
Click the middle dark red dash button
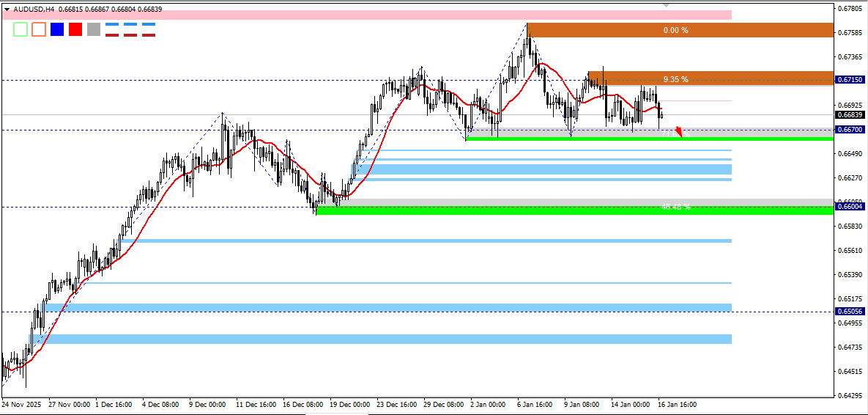[130, 35]
